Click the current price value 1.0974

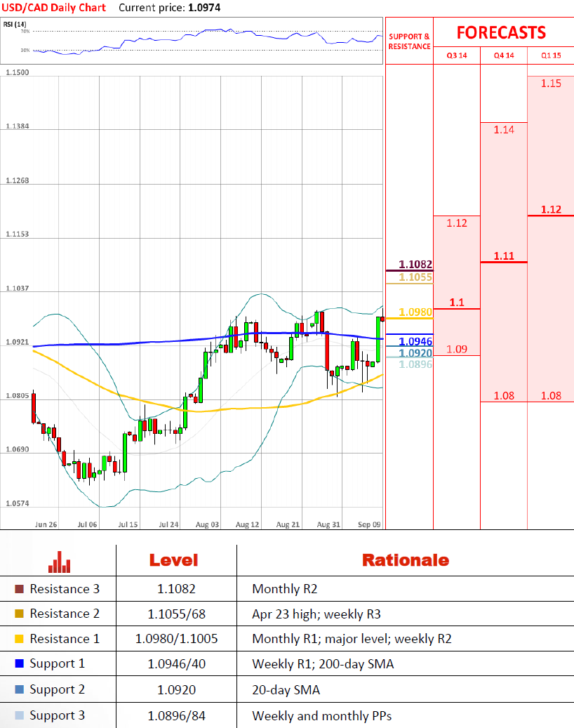[204, 8]
